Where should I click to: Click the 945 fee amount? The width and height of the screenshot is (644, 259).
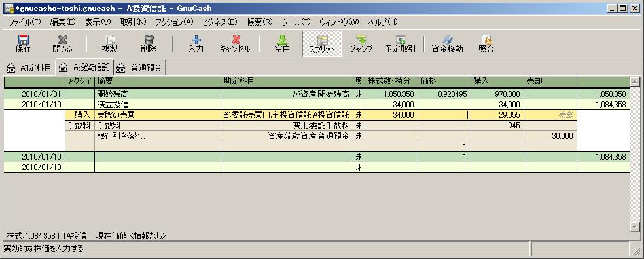[497, 126]
